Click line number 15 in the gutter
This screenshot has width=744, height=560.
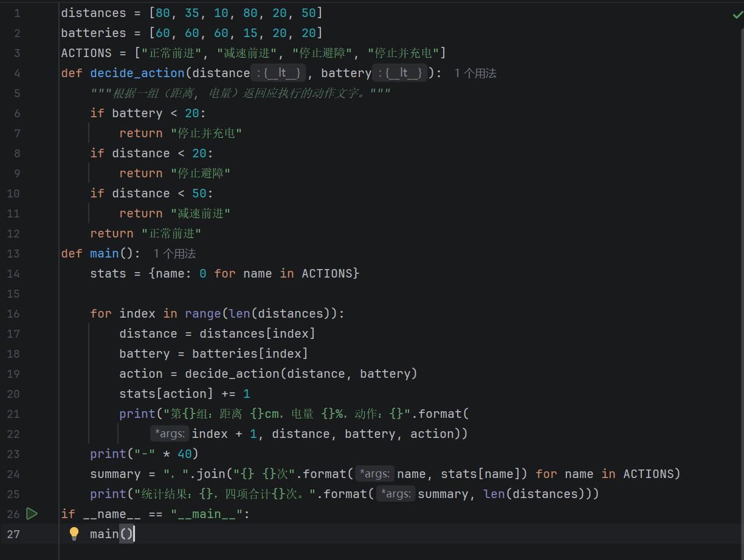click(x=13, y=294)
